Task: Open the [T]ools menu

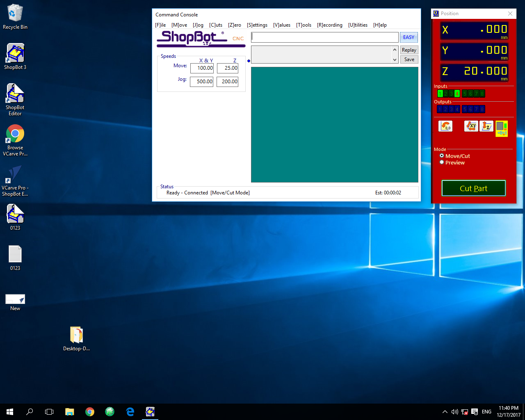Action: tap(304, 25)
